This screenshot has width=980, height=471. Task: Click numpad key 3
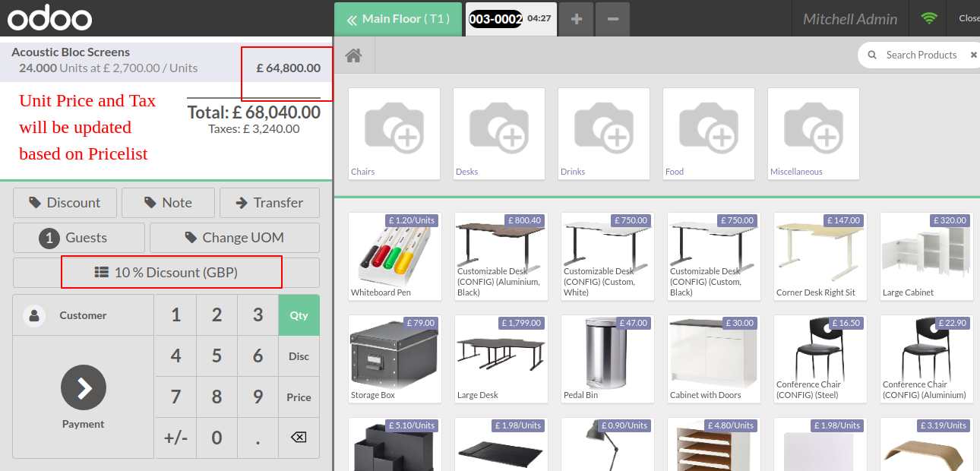pyautogui.click(x=258, y=315)
